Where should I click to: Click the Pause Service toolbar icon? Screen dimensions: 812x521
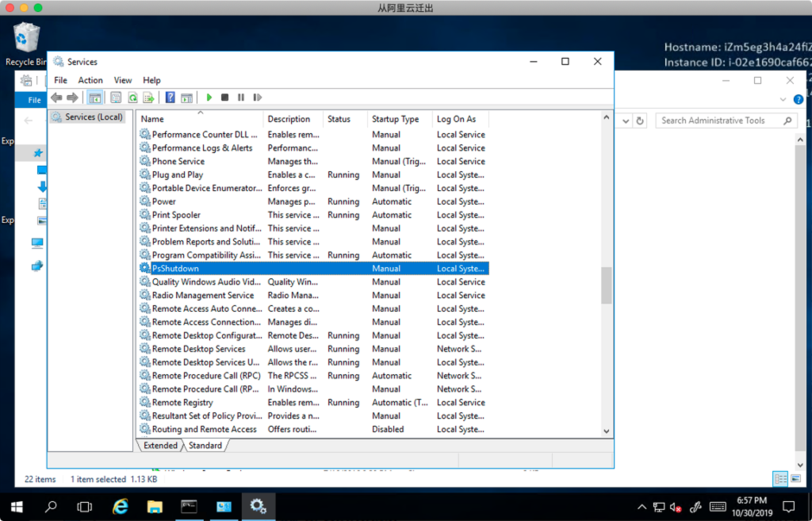coord(241,98)
